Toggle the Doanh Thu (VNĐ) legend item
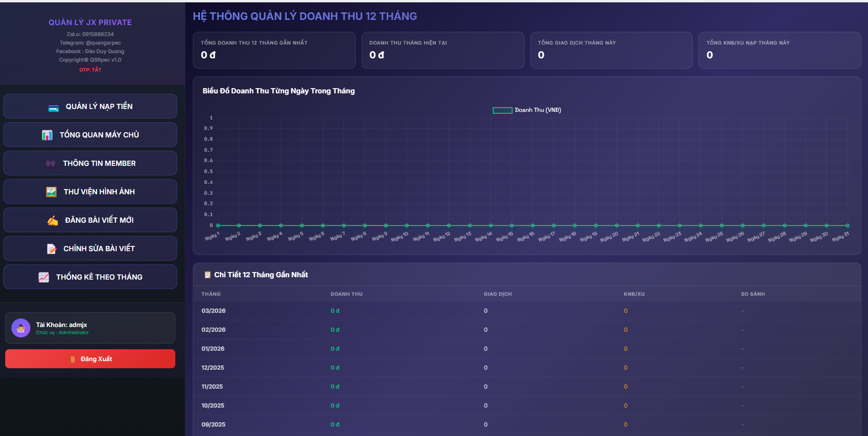 point(526,110)
